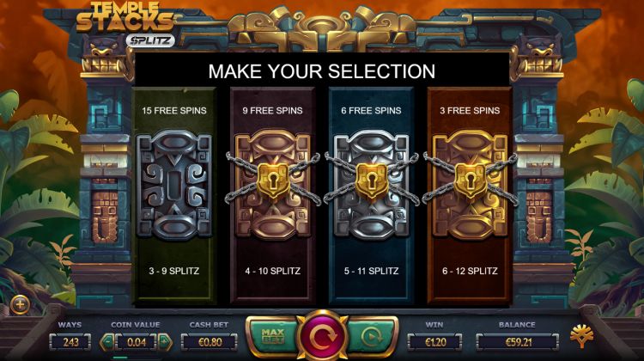Screen dimensions: 644x361
Task: Click the coin value field showing 0.04
Action: click(x=137, y=342)
